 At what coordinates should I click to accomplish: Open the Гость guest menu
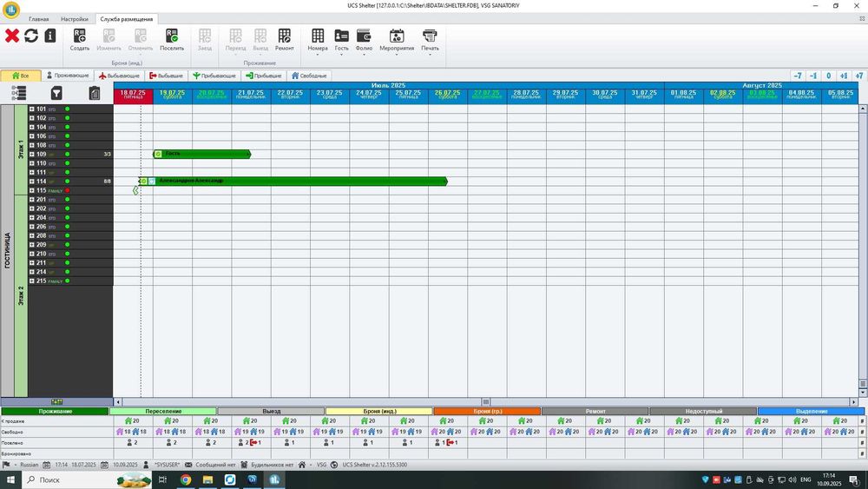(x=341, y=41)
